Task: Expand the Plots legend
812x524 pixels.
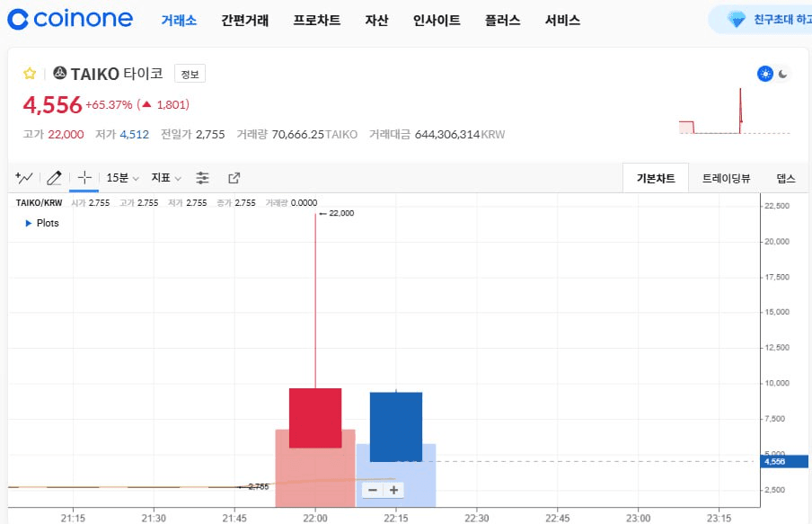Action: (42, 223)
